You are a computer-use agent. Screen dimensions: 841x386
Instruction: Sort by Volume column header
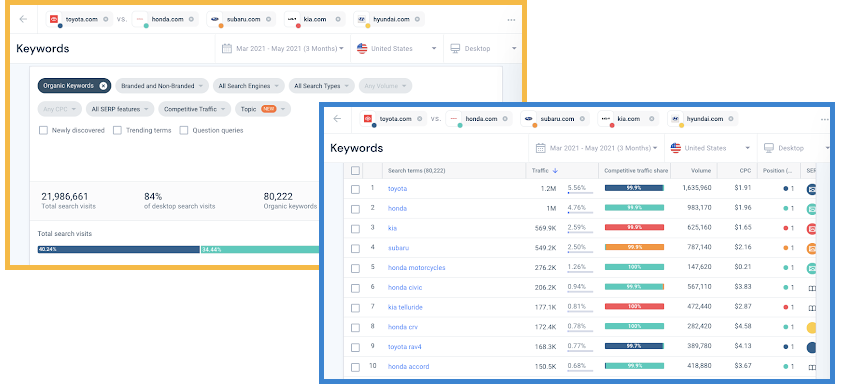click(x=701, y=170)
